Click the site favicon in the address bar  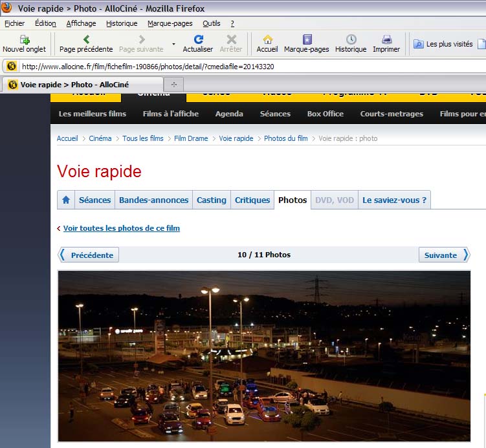[x=12, y=66]
